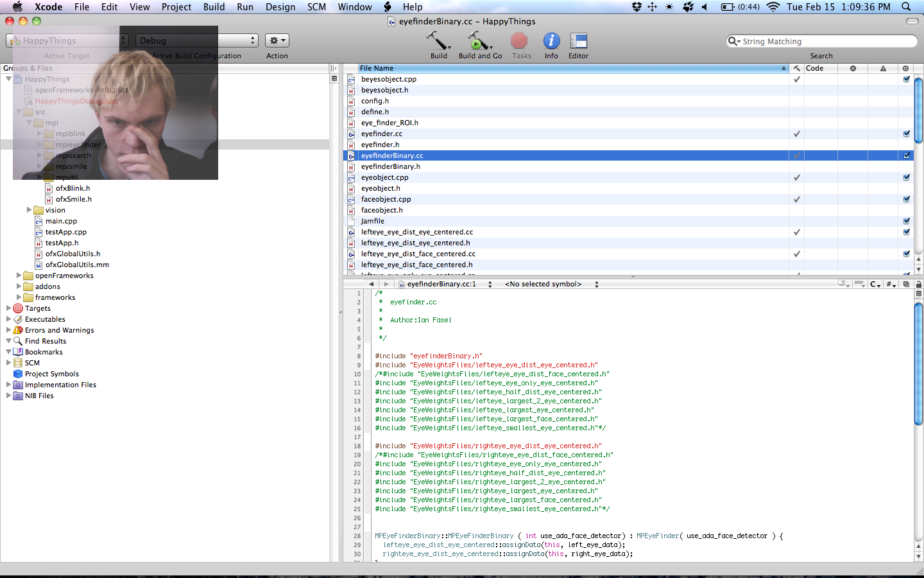Open the Design menu
The width and height of the screenshot is (924, 578).
(x=280, y=7)
